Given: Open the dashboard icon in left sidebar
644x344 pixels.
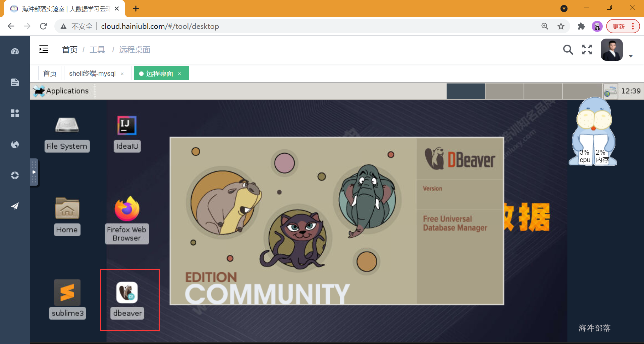Looking at the screenshot, I should click(15, 51).
